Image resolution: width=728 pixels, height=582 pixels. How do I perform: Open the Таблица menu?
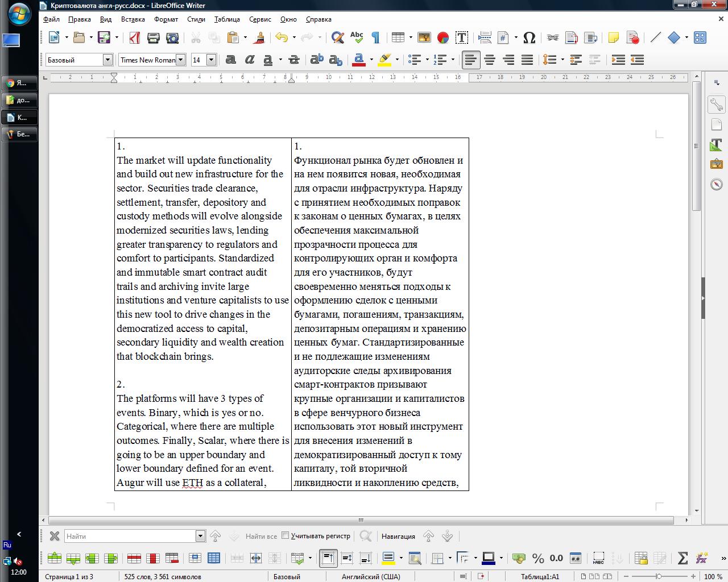tap(227, 19)
